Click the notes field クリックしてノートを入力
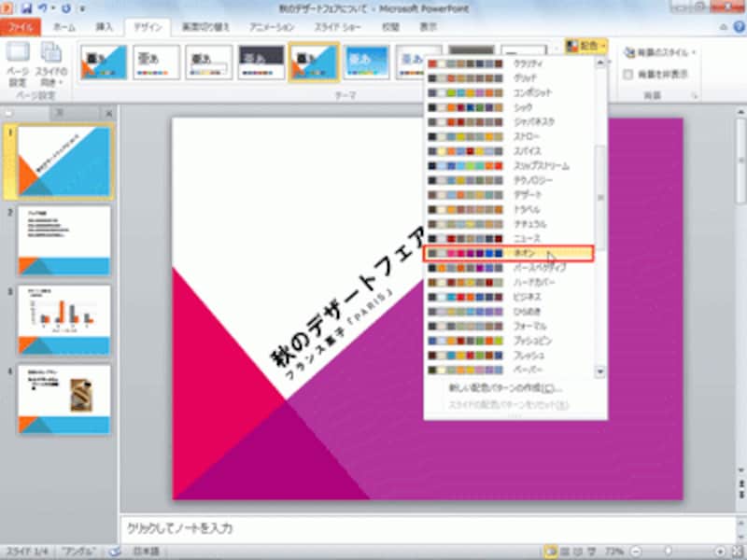 pos(427,528)
